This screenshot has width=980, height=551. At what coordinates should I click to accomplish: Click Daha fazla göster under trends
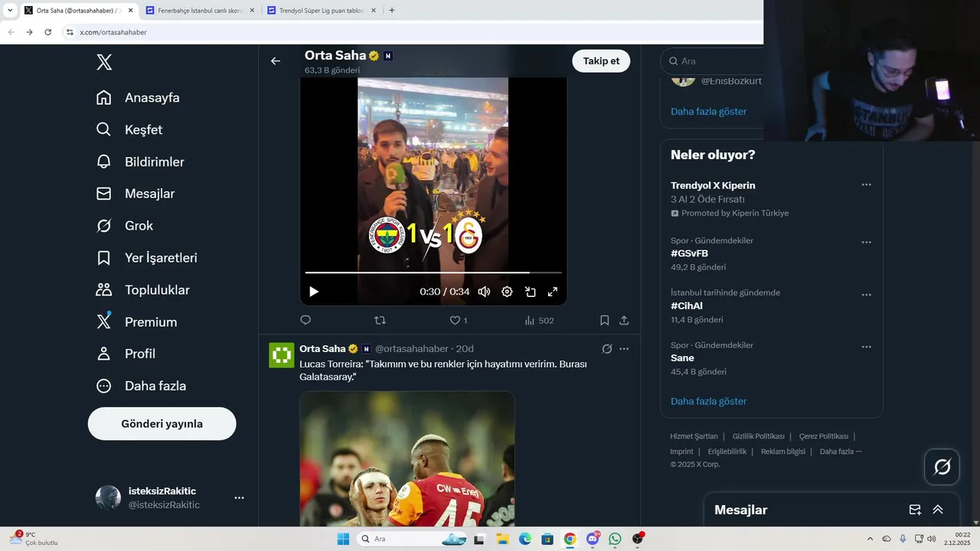click(708, 402)
